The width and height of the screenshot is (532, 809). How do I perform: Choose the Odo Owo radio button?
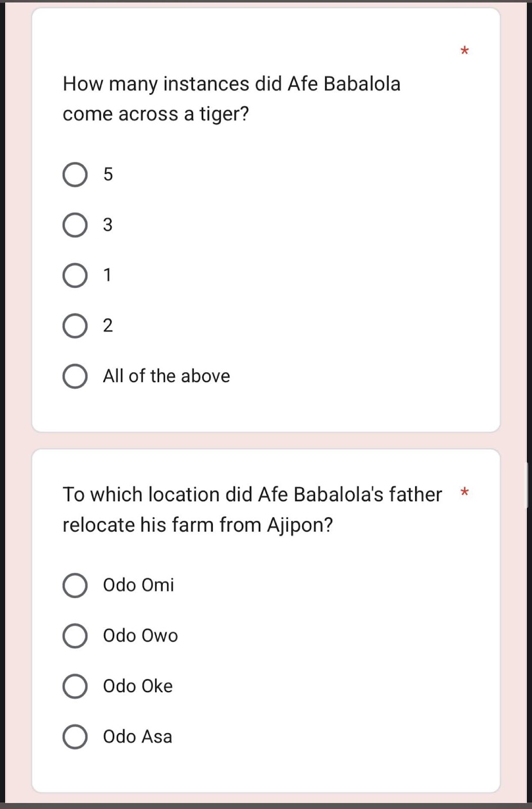point(75,636)
